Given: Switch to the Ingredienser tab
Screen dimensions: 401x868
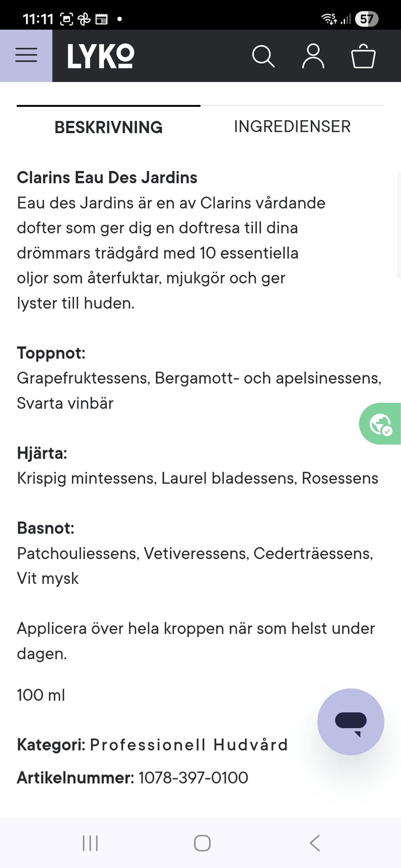Looking at the screenshot, I should [x=292, y=126].
